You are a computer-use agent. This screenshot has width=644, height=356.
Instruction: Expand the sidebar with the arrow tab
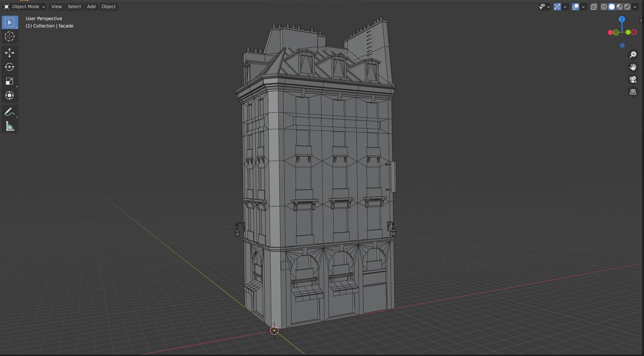(641, 21)
